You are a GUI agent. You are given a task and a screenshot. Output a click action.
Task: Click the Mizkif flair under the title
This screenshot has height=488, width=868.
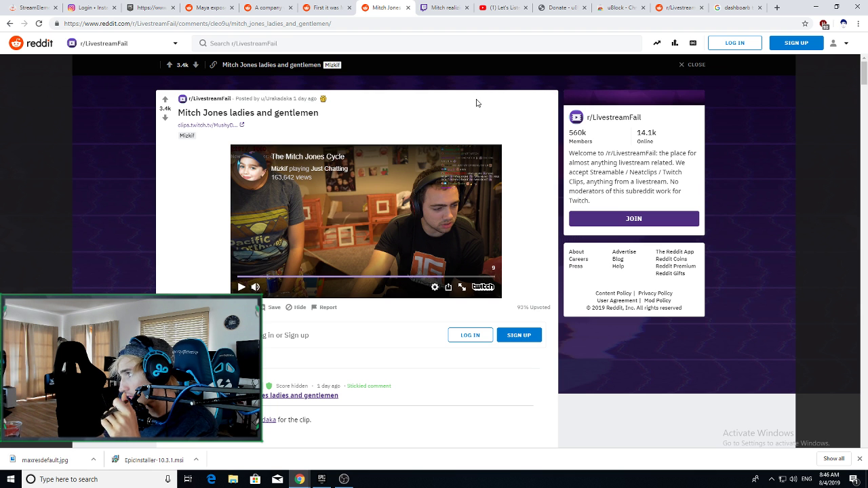coord(186,136)
